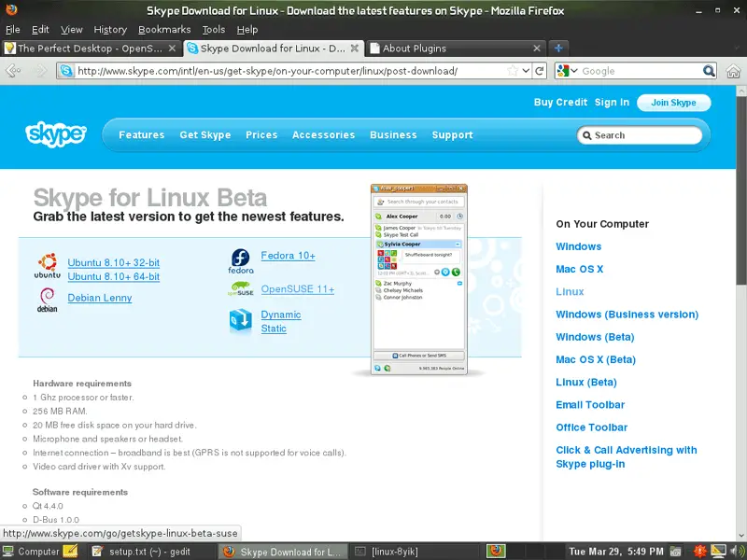Open the Mac OS X (Beta) sidebar link

pyautogui.click(x=596, y=359)
